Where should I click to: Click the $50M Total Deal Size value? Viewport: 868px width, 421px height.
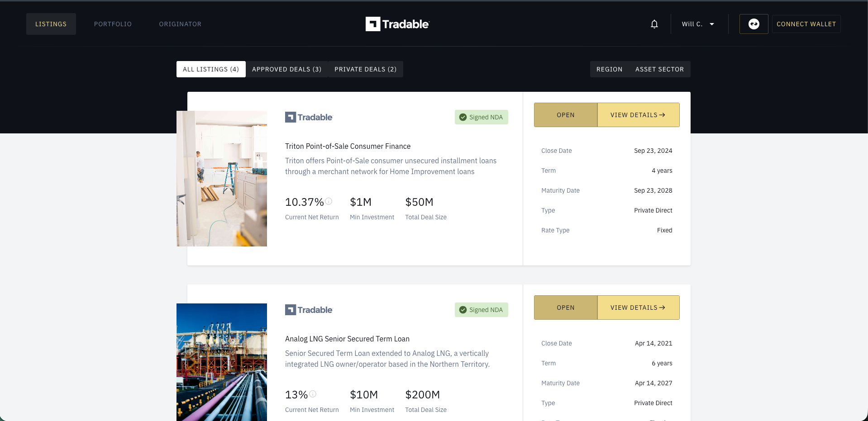pyautogui.click(x=419, y=202)
